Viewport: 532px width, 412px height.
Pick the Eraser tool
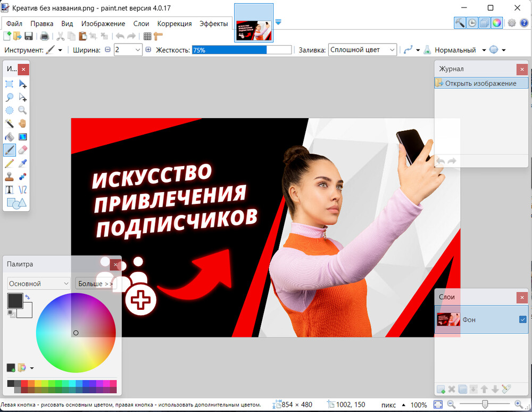pyautogui.click(x=21, y=150)
